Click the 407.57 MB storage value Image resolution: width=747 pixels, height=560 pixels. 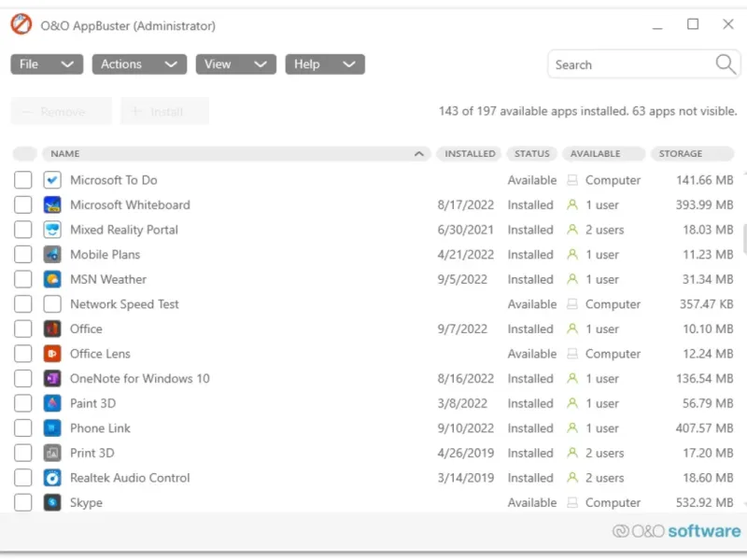pyautogui.click(x=704, y=428)
